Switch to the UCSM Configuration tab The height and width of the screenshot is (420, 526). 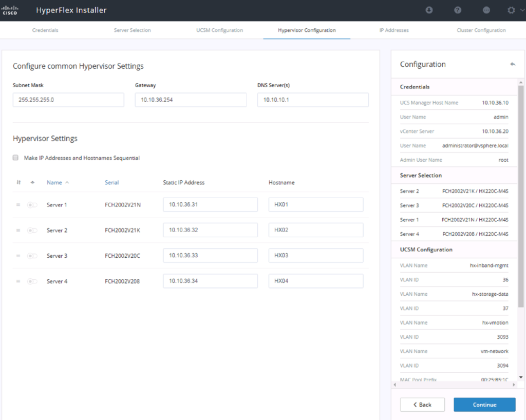219,30
